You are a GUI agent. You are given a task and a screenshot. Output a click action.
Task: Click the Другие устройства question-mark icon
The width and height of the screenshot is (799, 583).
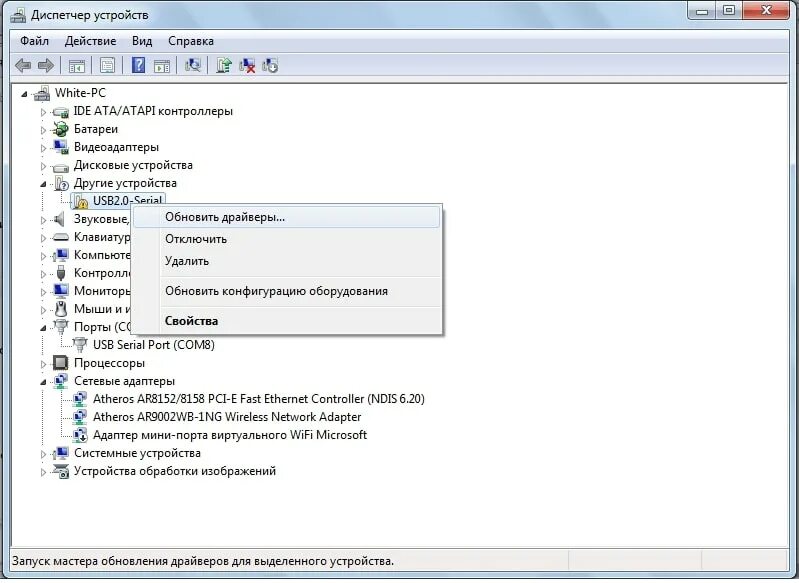point(61,183)
